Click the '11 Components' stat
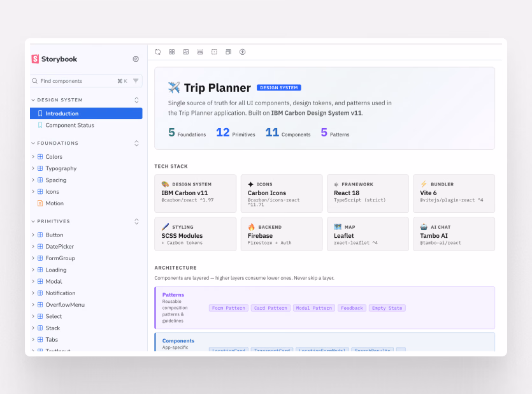This screenshot has width=532, height=394. pyautogui.click(x=288, y=133)
